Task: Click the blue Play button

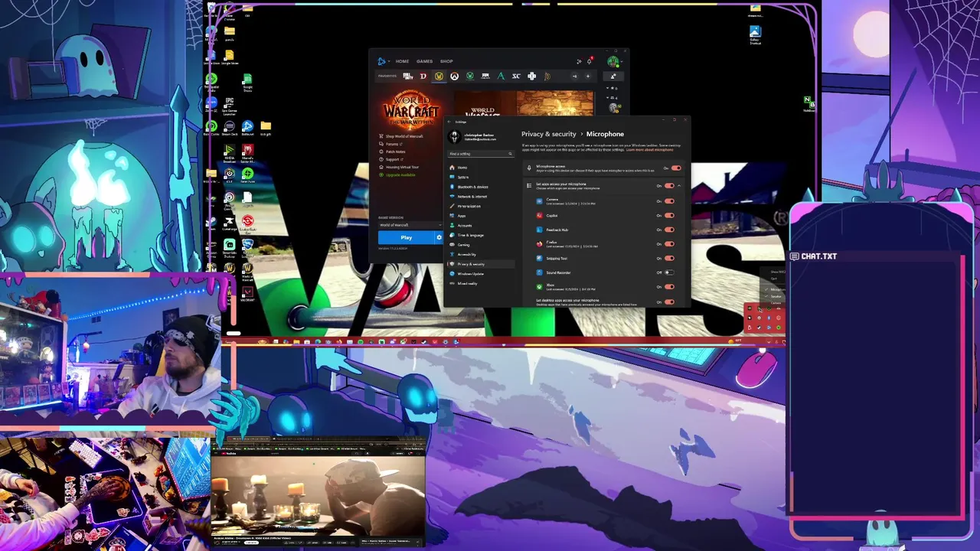Action: point(407,237)
